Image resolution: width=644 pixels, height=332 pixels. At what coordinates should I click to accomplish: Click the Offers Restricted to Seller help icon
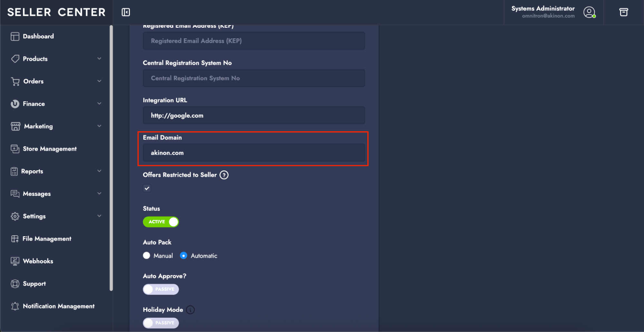[224, 175]
